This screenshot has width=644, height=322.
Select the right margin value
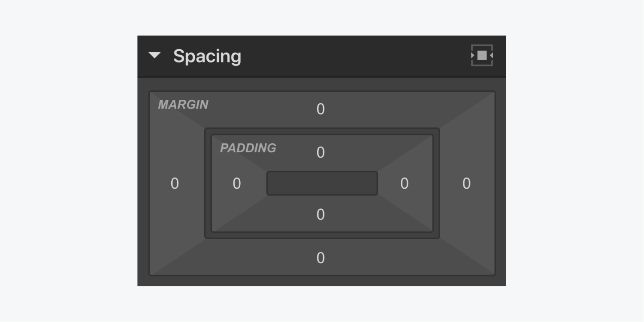(x=466, y=184)
